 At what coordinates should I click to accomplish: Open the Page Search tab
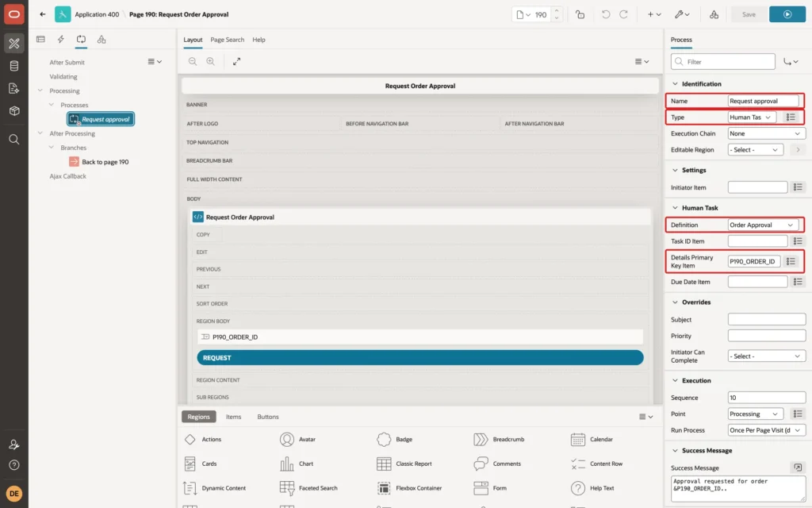point(228,40)
